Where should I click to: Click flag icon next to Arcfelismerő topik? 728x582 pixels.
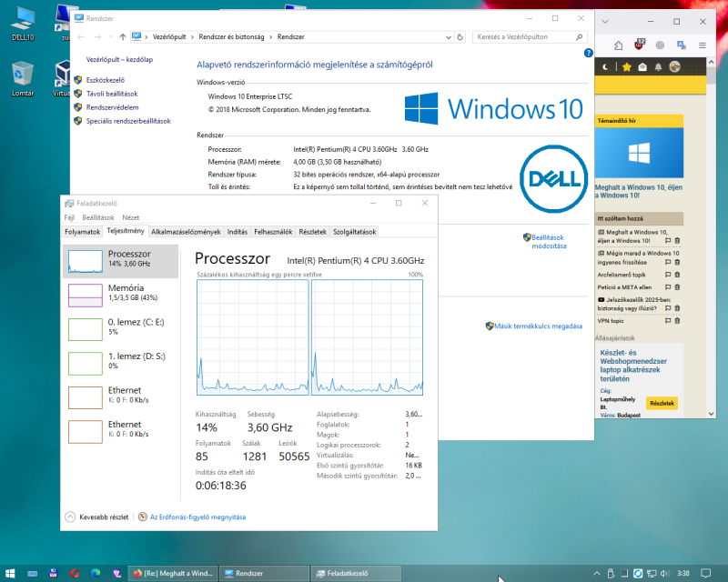pyautogui.click(x=668, y=275)
